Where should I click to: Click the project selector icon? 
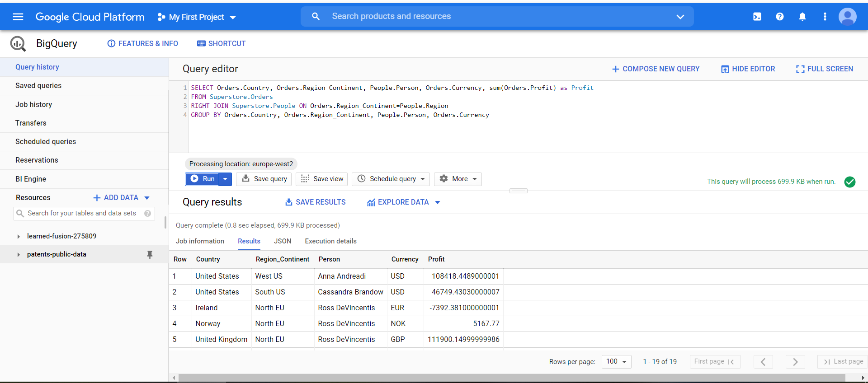coord(161,17)
